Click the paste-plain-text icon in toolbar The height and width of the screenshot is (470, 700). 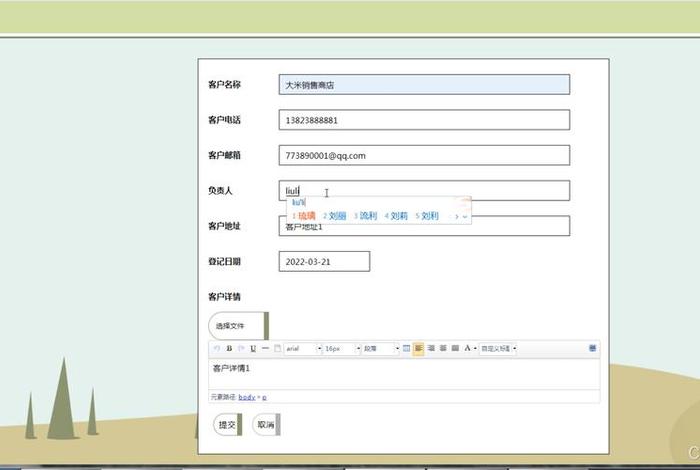(x=277, y=348)
